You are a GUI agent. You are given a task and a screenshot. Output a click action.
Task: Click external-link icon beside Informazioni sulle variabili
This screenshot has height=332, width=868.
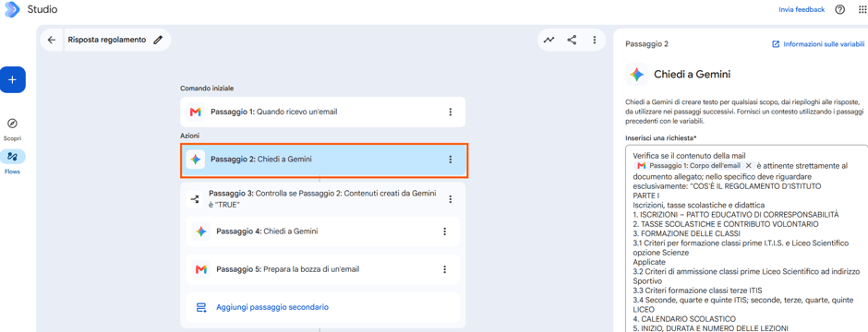click(776, 44)
